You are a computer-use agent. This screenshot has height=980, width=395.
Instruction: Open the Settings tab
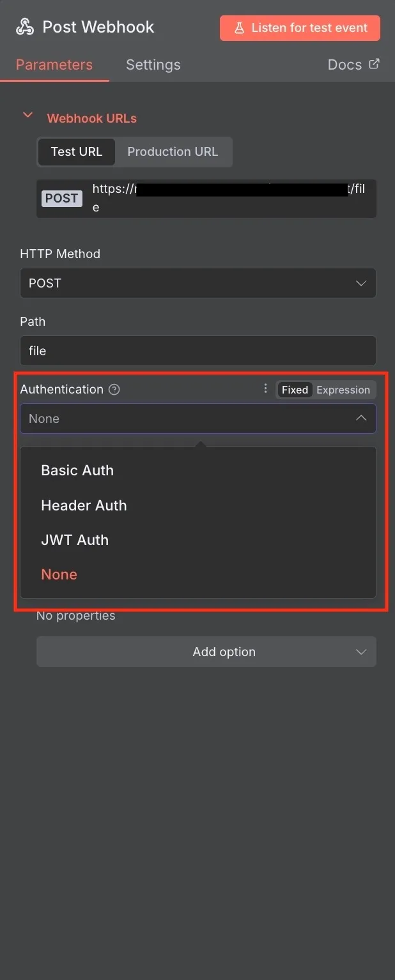point(153,65)
